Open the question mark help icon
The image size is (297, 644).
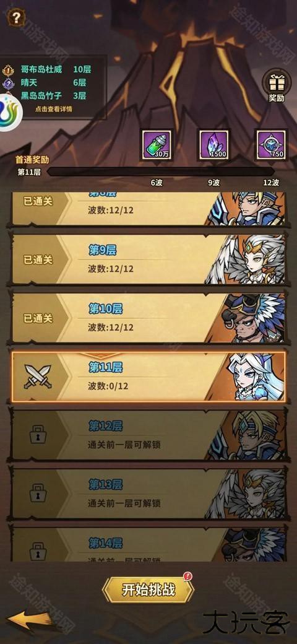click(x=15, y=17)
